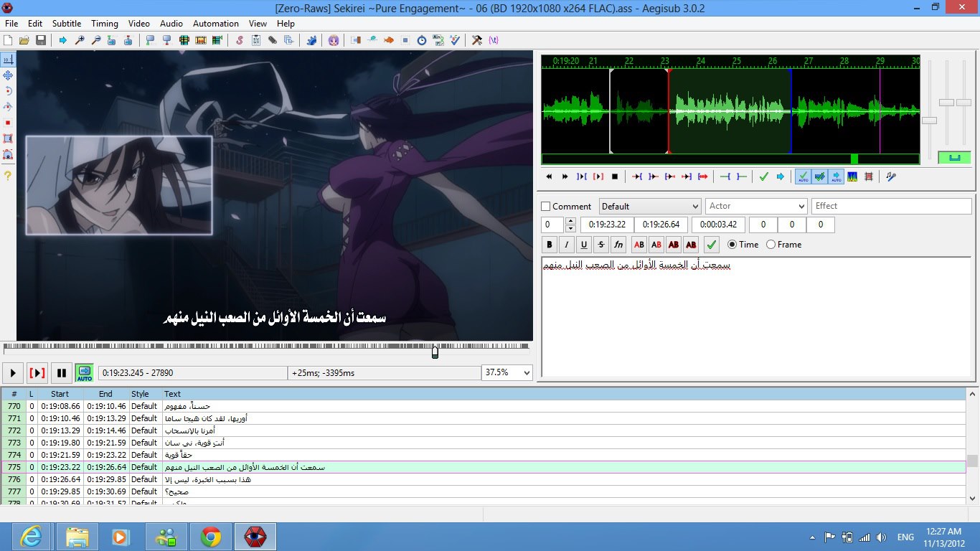Open the attachments paperclip icon
This screenshot has width=980, height=551.
(x=273, y=40)
